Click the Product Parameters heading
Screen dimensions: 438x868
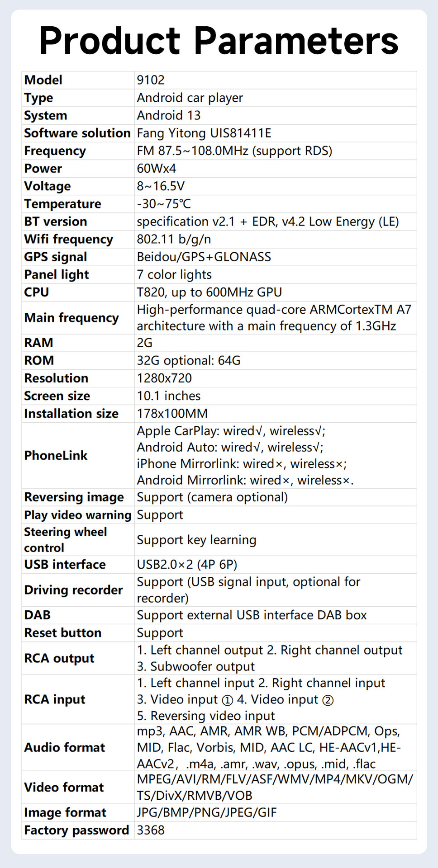(x=219, y=41)
